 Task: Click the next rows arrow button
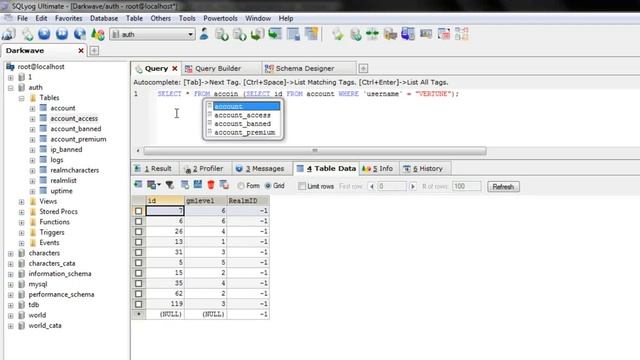(x=413, y=187)
